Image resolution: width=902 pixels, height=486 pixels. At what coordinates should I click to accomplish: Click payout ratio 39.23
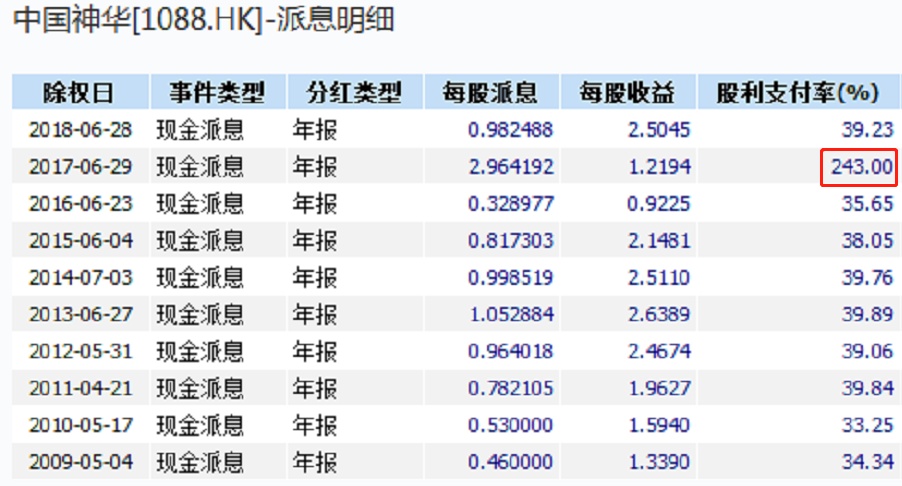[868, 129]
